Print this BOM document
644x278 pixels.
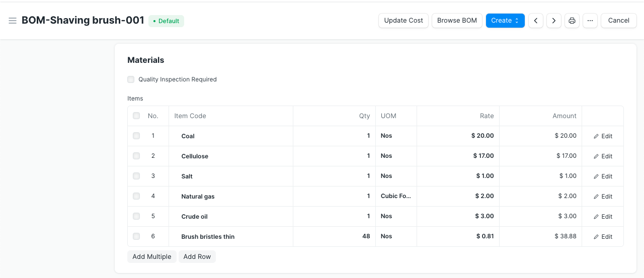(572, 21)
